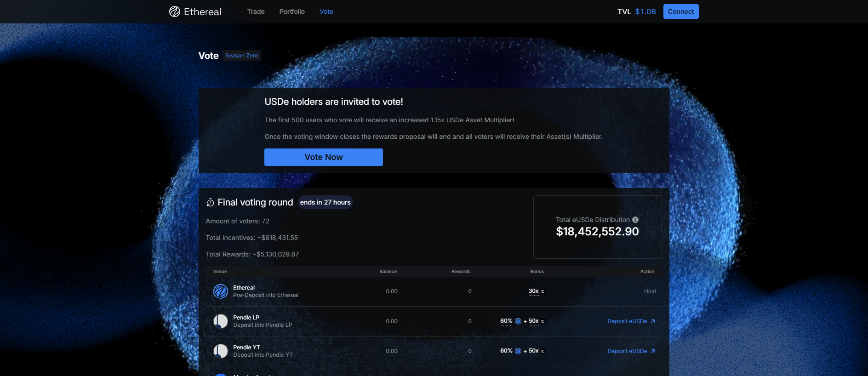868x376 pixels.
Task: Click the Balance column header
Action: (388, 272)
